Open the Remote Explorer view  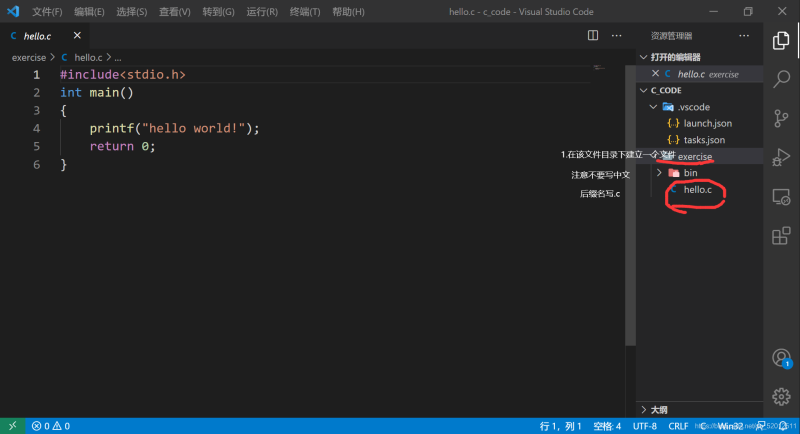coord(782,197)
